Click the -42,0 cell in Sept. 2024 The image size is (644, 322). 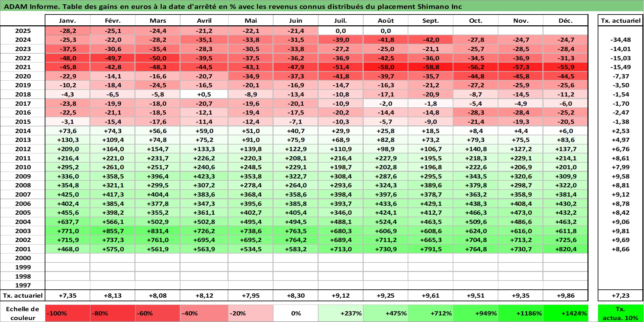tap(431, 40)
